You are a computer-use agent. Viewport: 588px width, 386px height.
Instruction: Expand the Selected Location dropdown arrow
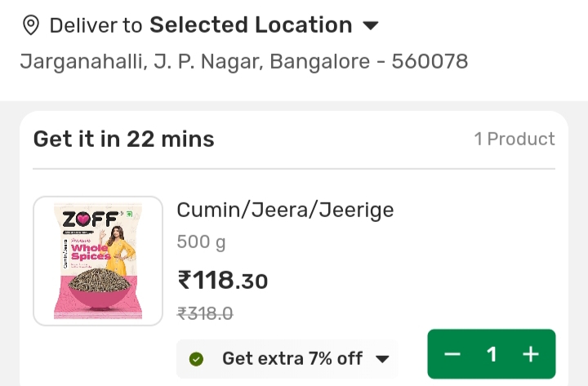pyautogui.click(x=370, y=26)
